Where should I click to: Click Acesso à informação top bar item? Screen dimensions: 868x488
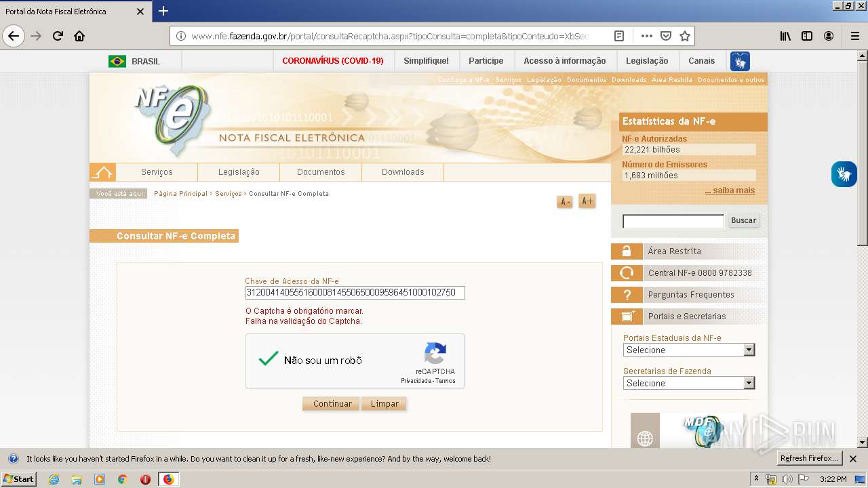click(565, 61)
